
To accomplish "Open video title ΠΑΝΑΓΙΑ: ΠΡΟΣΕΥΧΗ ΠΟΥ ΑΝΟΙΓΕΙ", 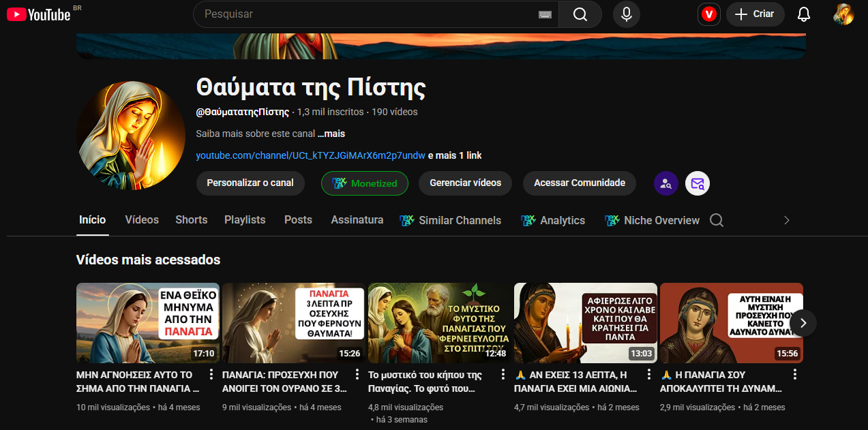I will (x=284, y=382).
